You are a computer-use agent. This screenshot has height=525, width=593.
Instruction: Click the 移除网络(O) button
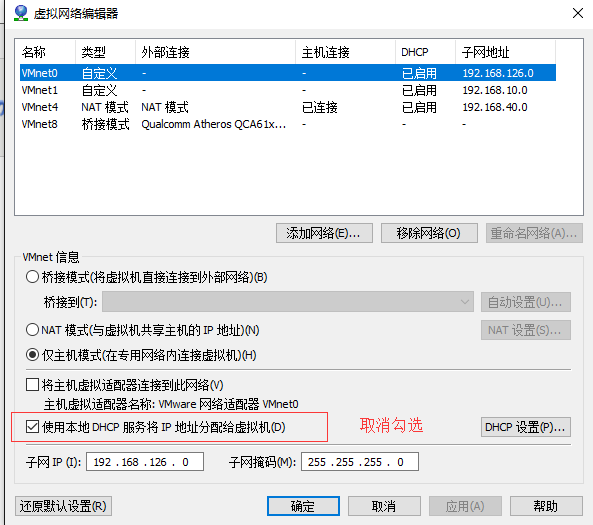[x=429, y=233]
